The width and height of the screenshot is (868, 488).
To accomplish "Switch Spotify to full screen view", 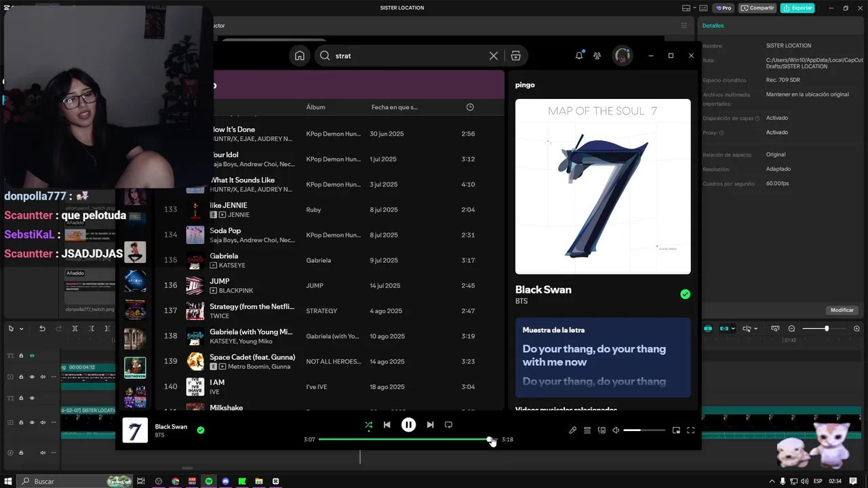I will tap(690, 430).
